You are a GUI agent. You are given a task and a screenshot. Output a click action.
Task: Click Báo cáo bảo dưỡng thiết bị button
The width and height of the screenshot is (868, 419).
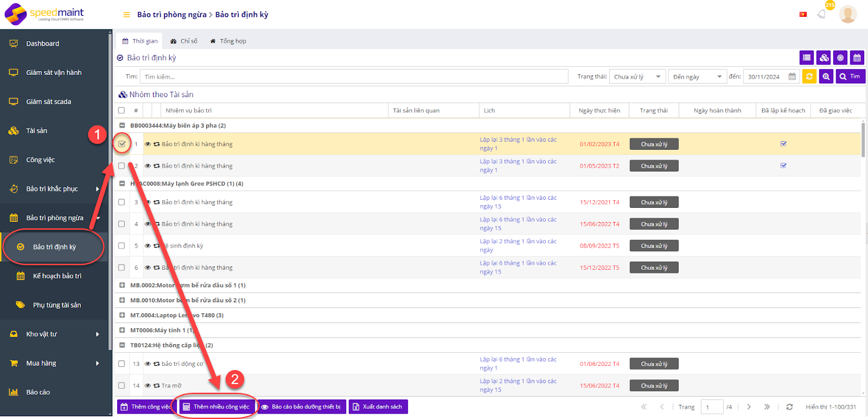pyautogui.click(x=301, y=407)
